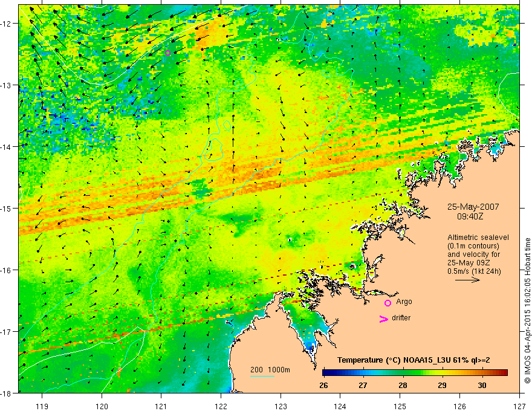The width and height of the screenshot is (532, 411).
Task: Click the temperature color bar
Action: point(415,373)
